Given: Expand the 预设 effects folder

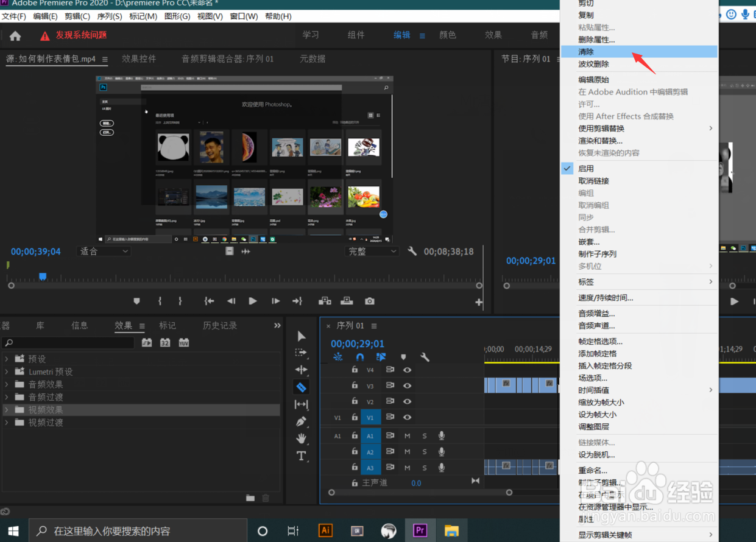Looking at the screenshot, I should pos(7,359).
